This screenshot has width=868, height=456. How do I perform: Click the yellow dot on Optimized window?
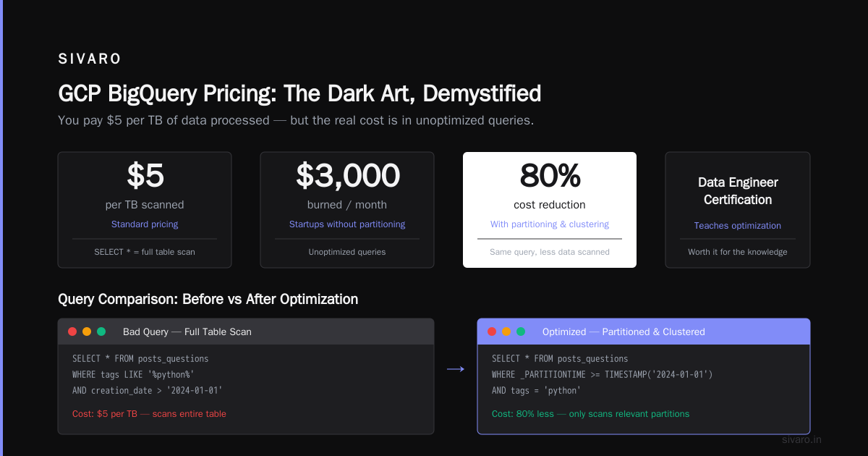pyautogui.click(x=506, y=332)
